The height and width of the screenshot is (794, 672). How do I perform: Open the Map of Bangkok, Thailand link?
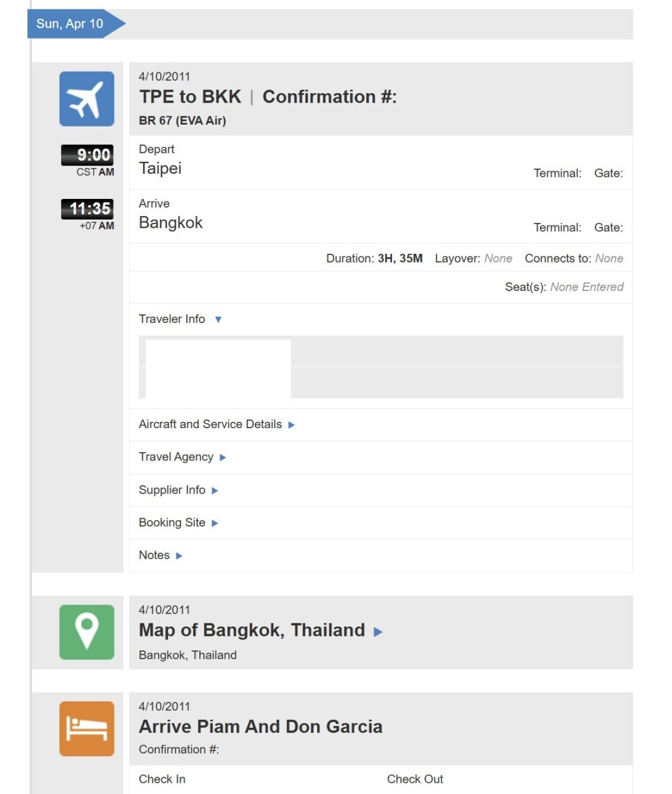[252, 630]
